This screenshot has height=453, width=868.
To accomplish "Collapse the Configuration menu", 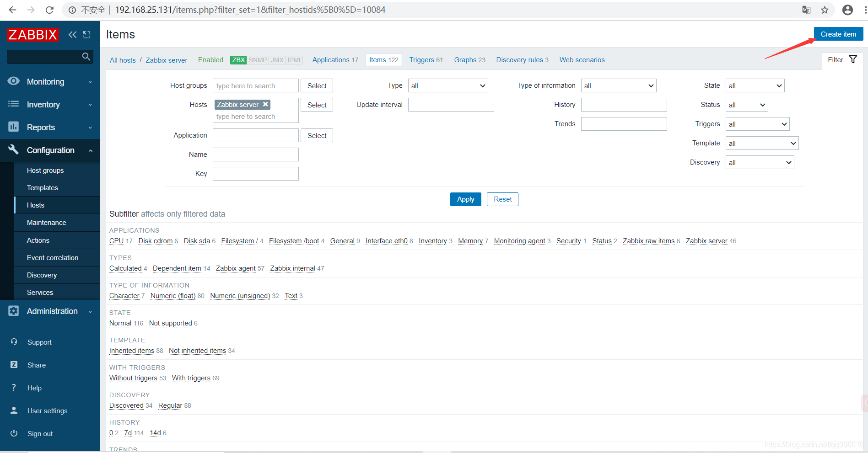I will pyautogui.click(x=50, y=150).
